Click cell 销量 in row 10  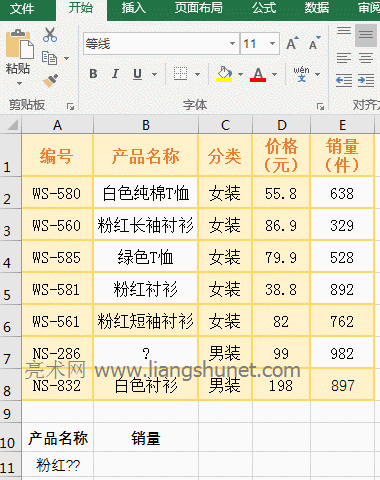tap(146, 438)
